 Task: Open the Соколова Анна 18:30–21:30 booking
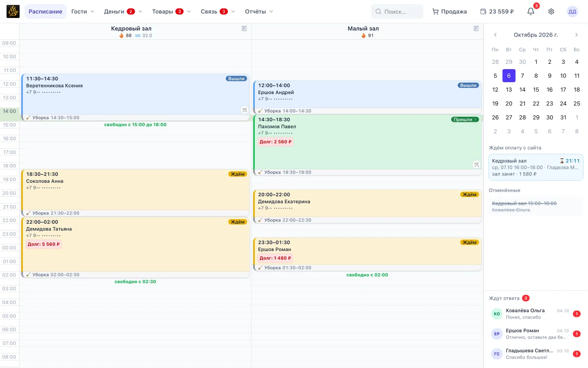tap(136, 190)
